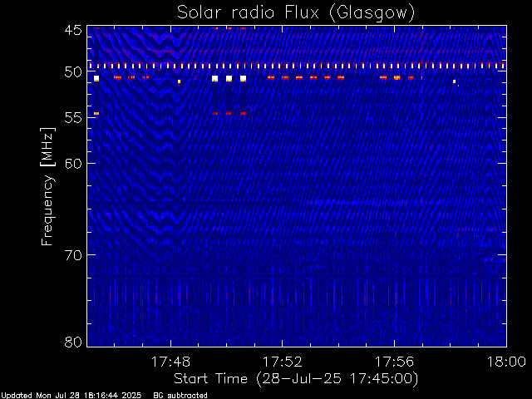The height and width of the screenshot is (399, 532).
Task: Click the title 'Solar radio Flux (Glasgow)'
Action: [296, 13]
